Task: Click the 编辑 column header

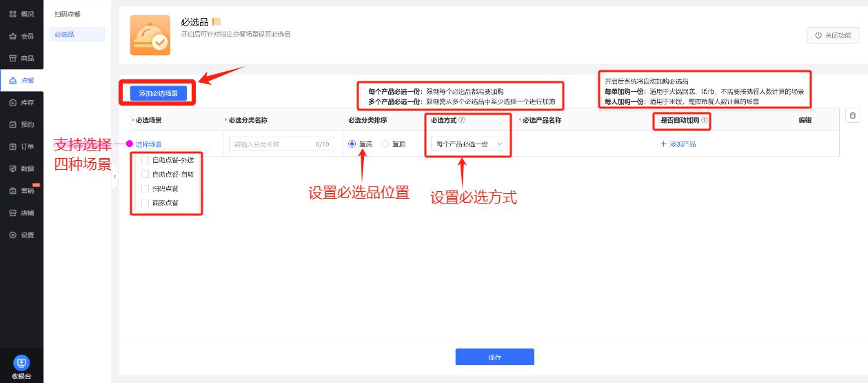Action: (x=805, y=120)
